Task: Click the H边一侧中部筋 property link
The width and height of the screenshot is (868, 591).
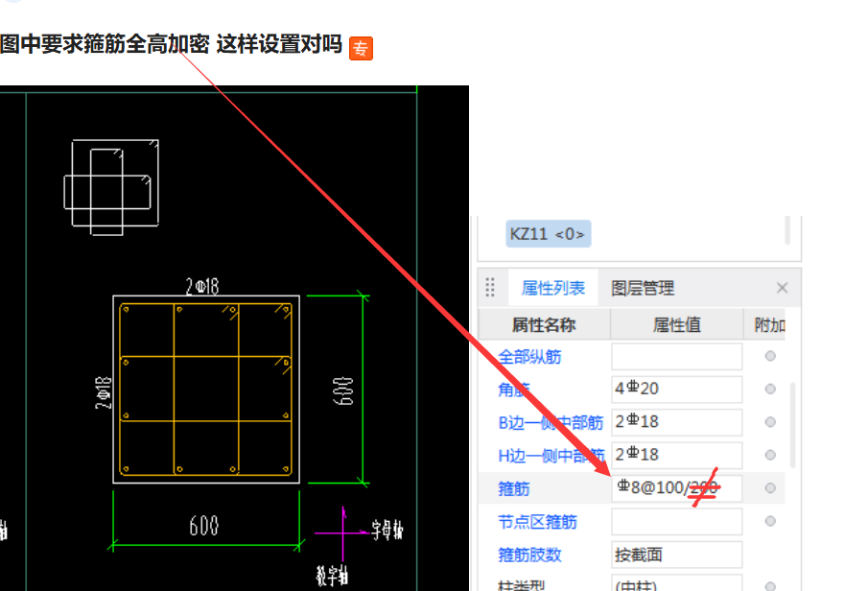Action: click(551, 456)
